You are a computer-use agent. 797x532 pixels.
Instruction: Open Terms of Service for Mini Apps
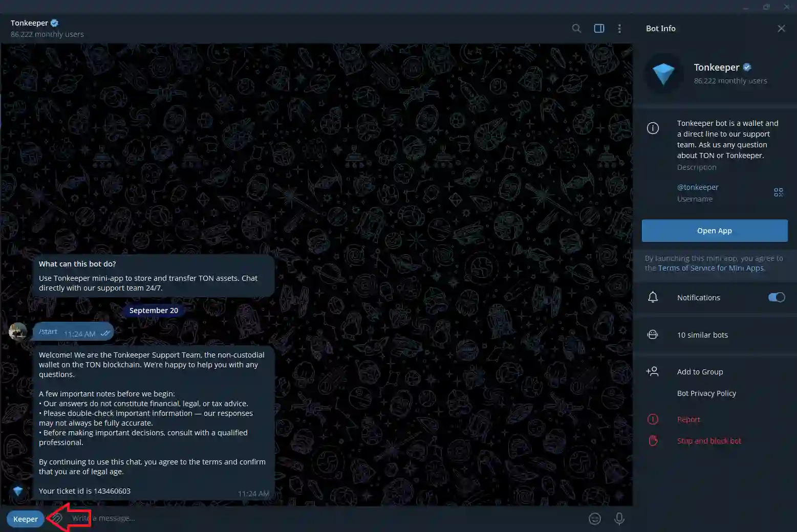tap(710, 268)
